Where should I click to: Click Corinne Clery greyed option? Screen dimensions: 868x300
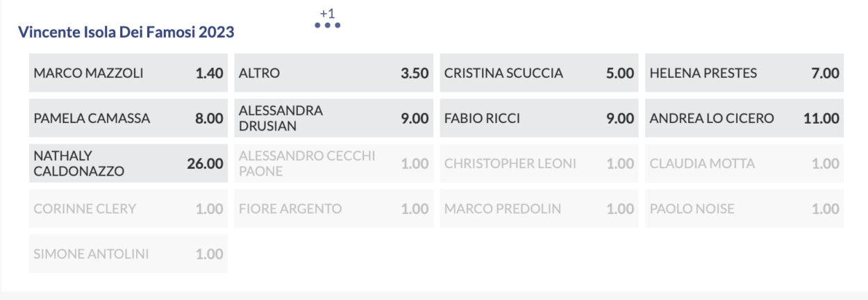point(128,208)
